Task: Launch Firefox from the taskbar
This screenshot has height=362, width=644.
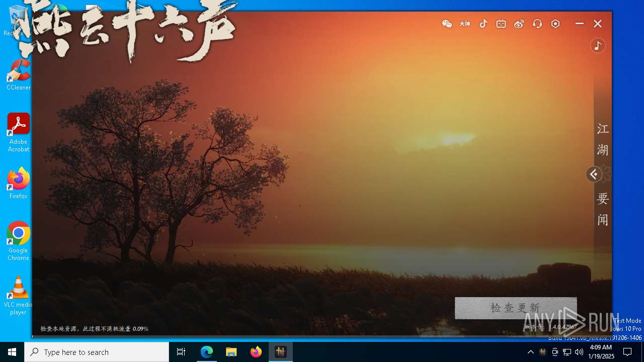Action: pyautogui.click(x=256, y=352)
